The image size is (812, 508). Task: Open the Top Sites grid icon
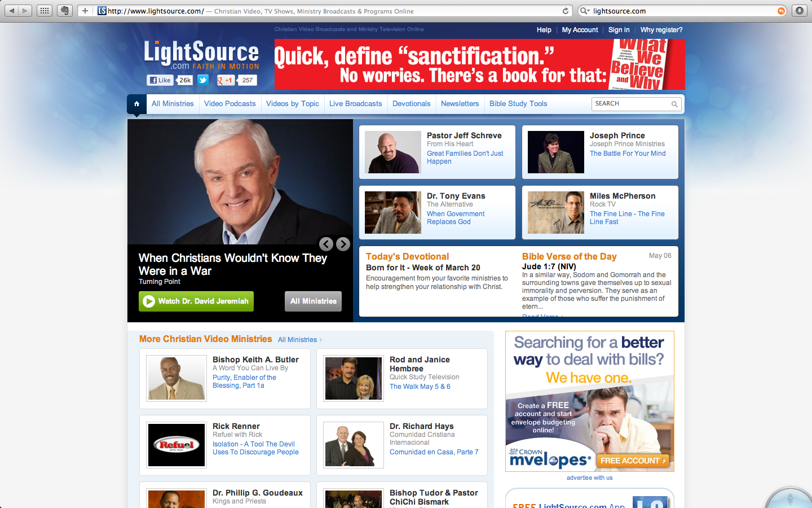[45, 11]
